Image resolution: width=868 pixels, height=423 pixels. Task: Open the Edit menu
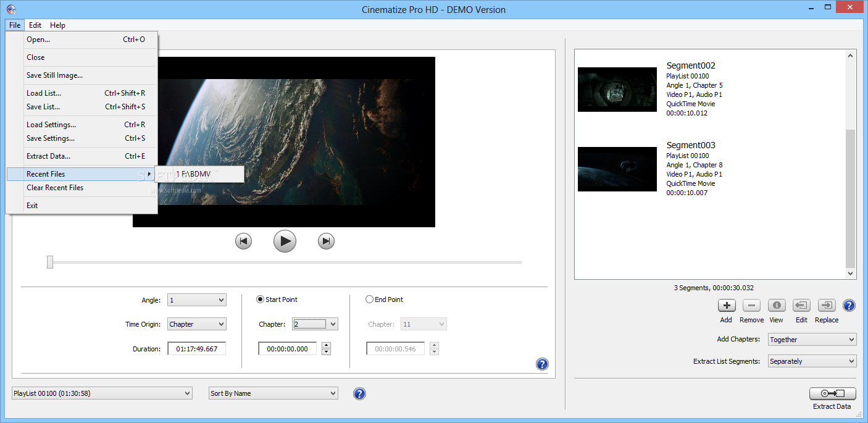[35, 25]
